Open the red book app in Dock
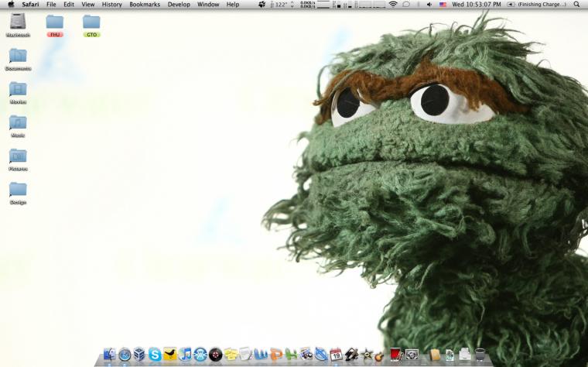 tap(396, 354)
